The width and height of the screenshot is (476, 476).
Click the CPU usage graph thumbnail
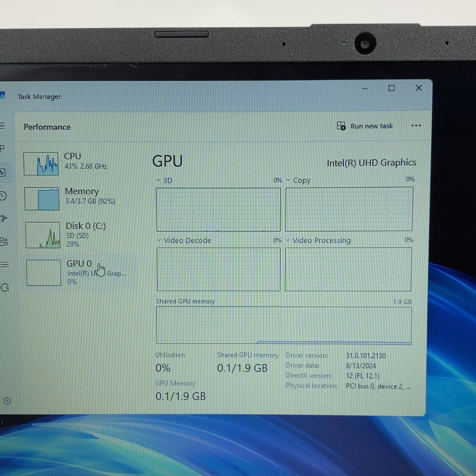[x=41, y=164]
